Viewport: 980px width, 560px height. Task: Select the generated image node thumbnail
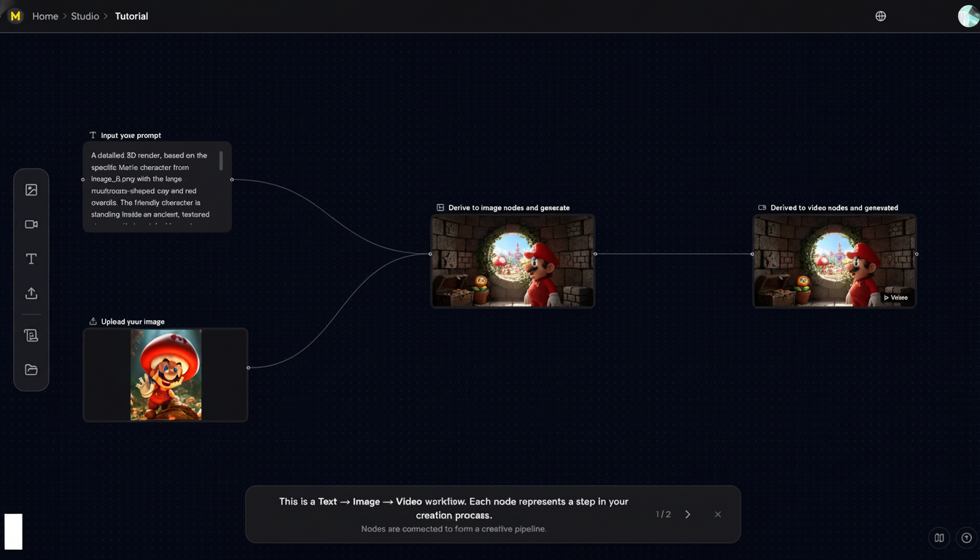tap(513, 260)
